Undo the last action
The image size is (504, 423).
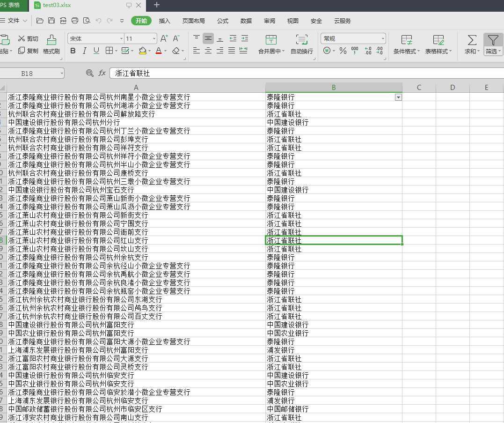pyautogui.click(x=99, y=21)
